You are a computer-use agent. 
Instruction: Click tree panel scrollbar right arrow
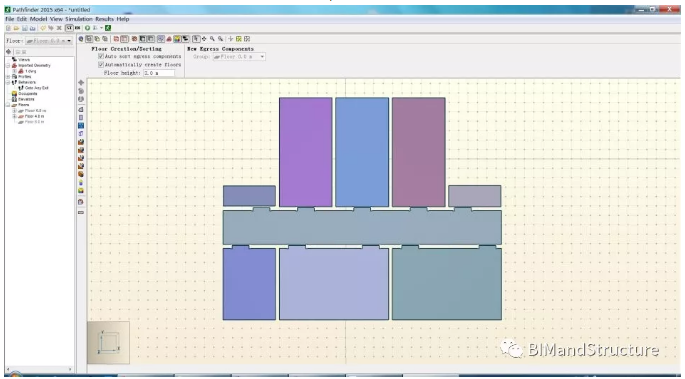[70, 369]
